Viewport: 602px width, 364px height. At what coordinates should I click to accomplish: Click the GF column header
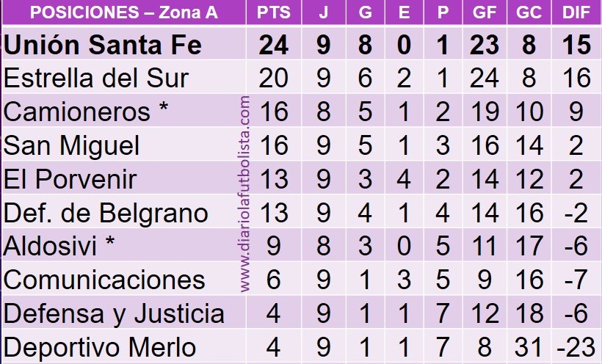coord(485,12)
